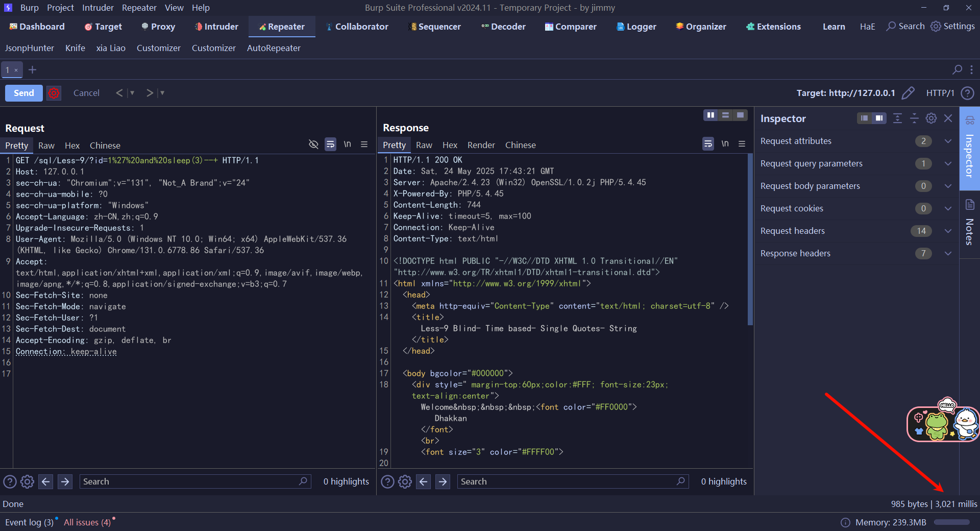Go to previous request with back arrow
The height and width of the screenshot is (531, 980).
119,93
